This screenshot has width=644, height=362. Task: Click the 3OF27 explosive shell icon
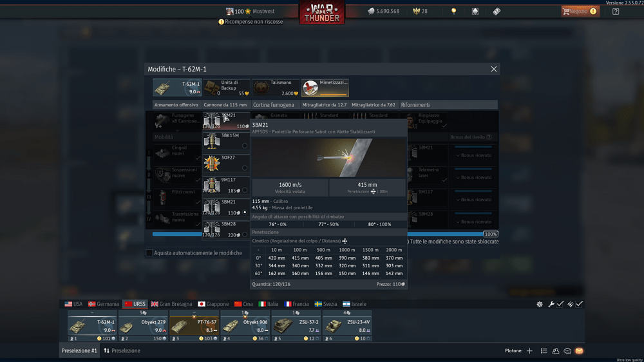212,164
